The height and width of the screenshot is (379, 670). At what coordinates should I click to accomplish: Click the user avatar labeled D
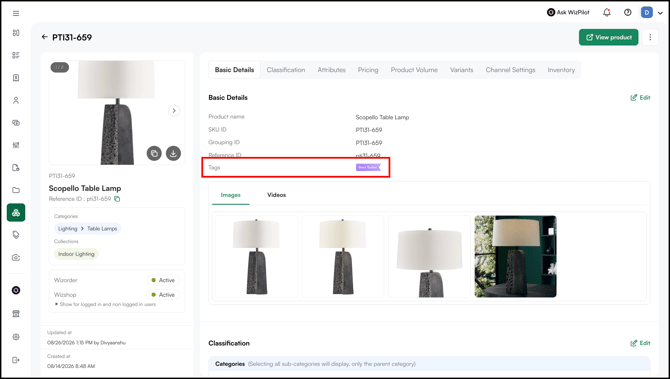(646, 12)
